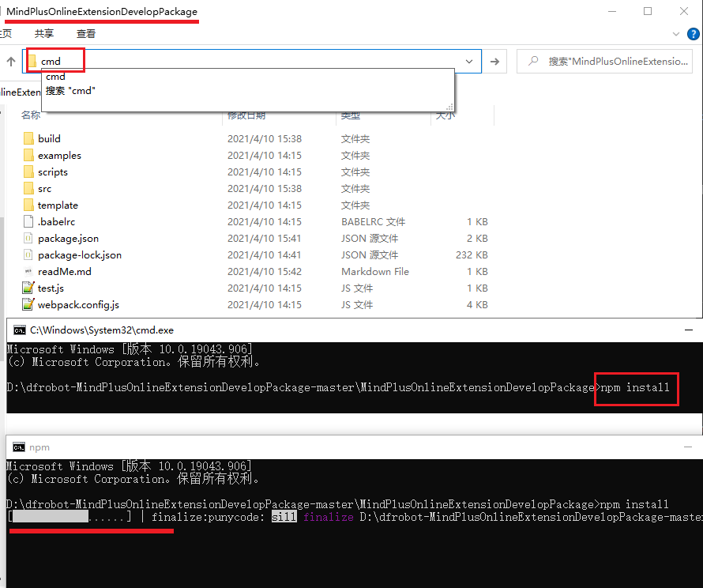Open the 共享 ribbon tab
The height and width of the screenshot is (588, 703).
44,34
